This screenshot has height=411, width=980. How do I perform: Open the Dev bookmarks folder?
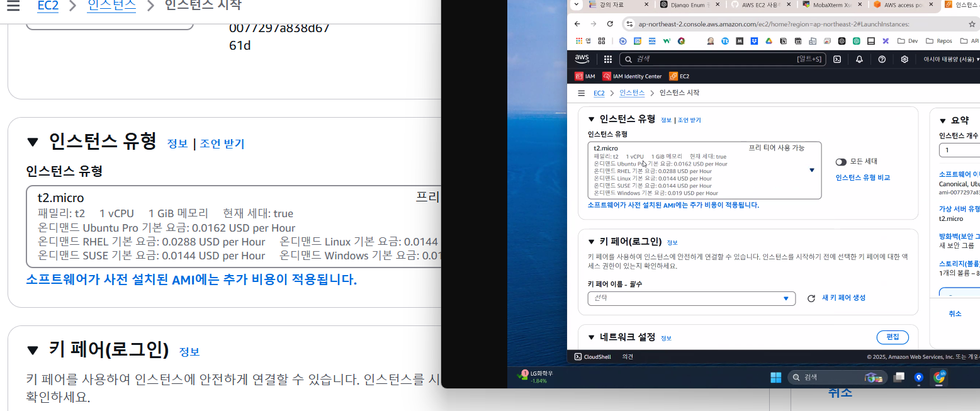pyautogui.click(x=908, y=41)
